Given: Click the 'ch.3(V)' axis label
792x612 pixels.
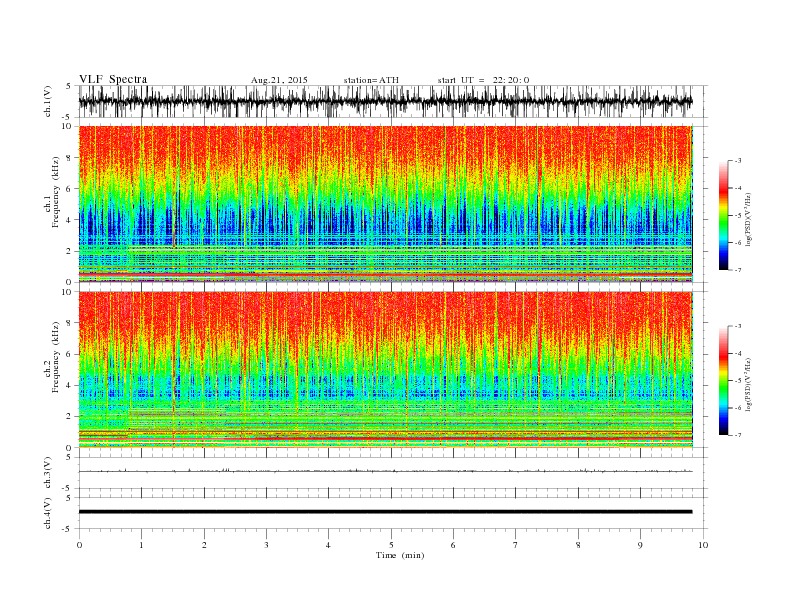Looking at the screenshot, I should [48, 473].
